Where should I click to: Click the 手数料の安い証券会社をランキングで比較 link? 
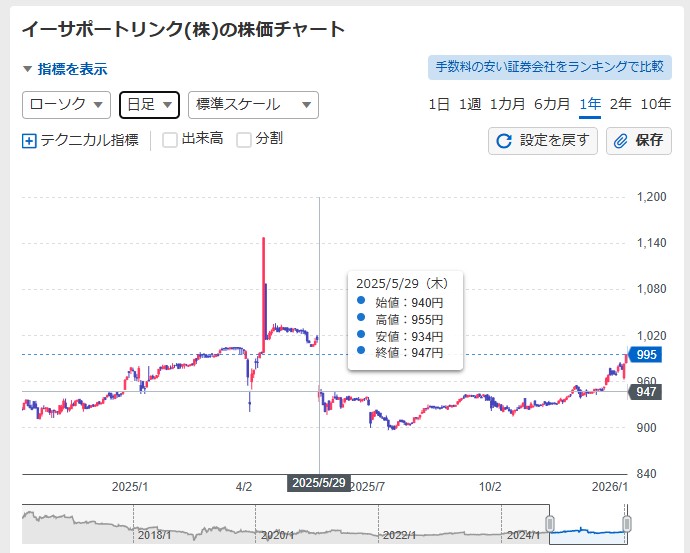pos(548,67)
